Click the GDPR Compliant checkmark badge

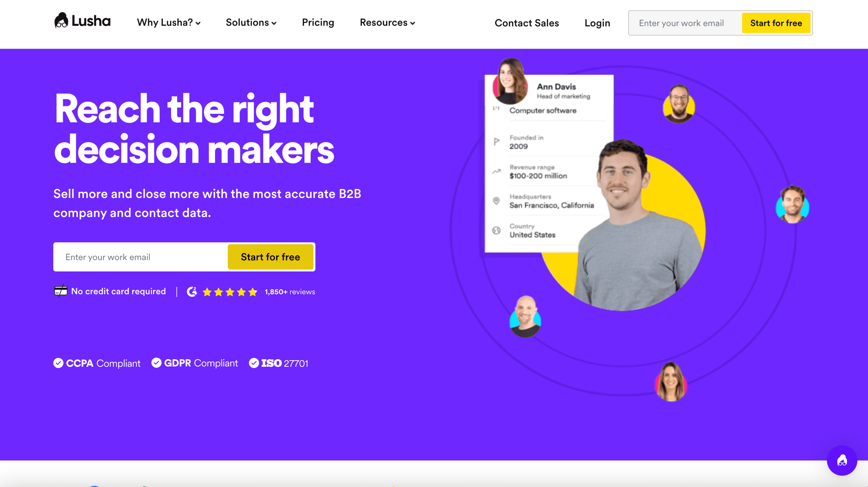156,363
